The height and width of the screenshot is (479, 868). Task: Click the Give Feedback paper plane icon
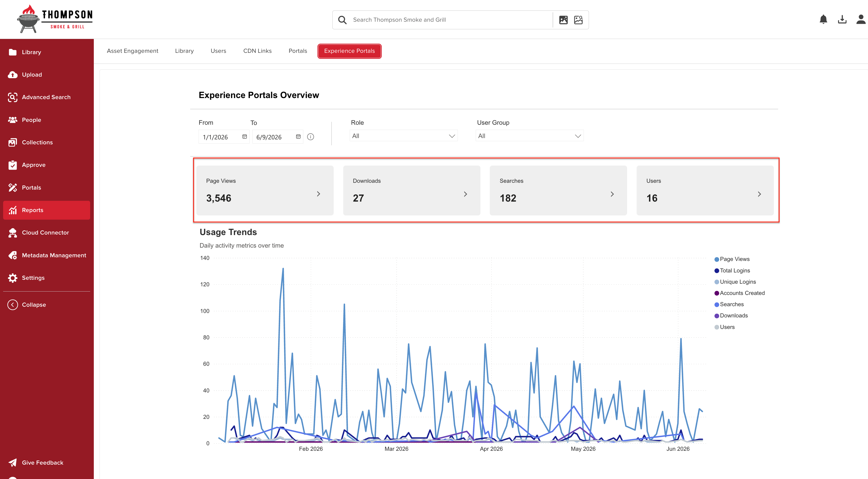coord(13,463)
